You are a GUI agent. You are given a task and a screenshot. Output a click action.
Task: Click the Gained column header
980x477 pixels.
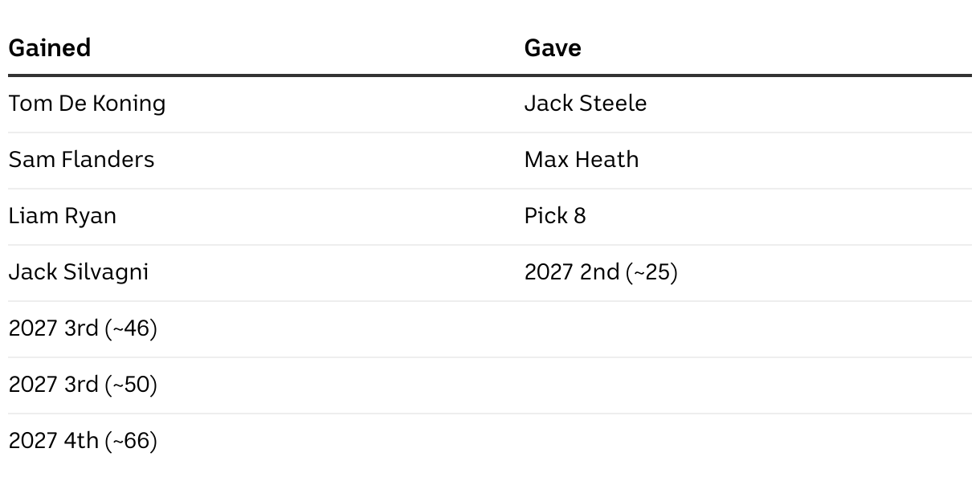(49, 48)
